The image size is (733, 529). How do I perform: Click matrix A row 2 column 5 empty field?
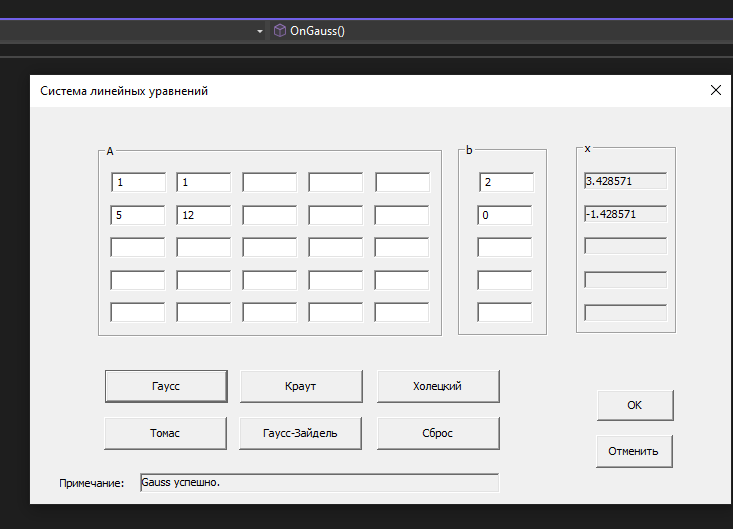[401, 215]
